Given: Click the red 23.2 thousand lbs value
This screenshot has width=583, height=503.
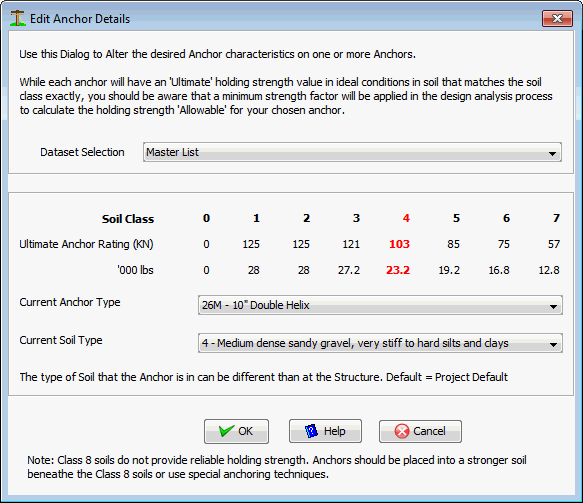Looking at the screenshot, I should click(398, 270).
